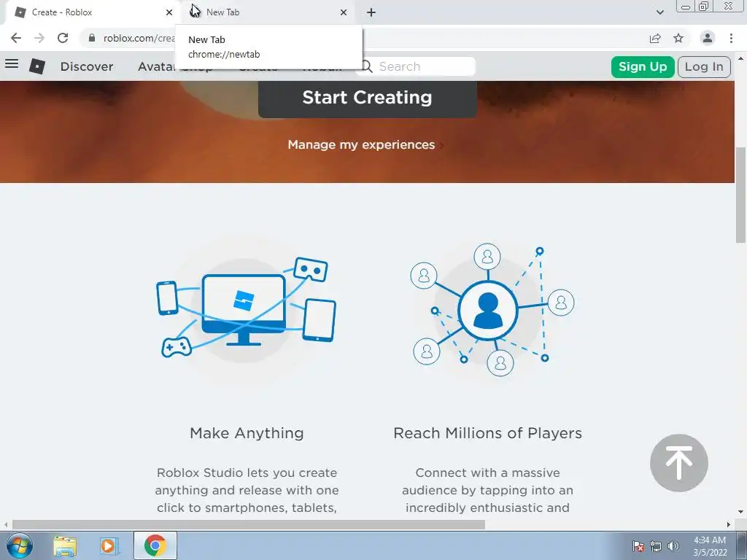Reload the Roblox page

point(63,38)
